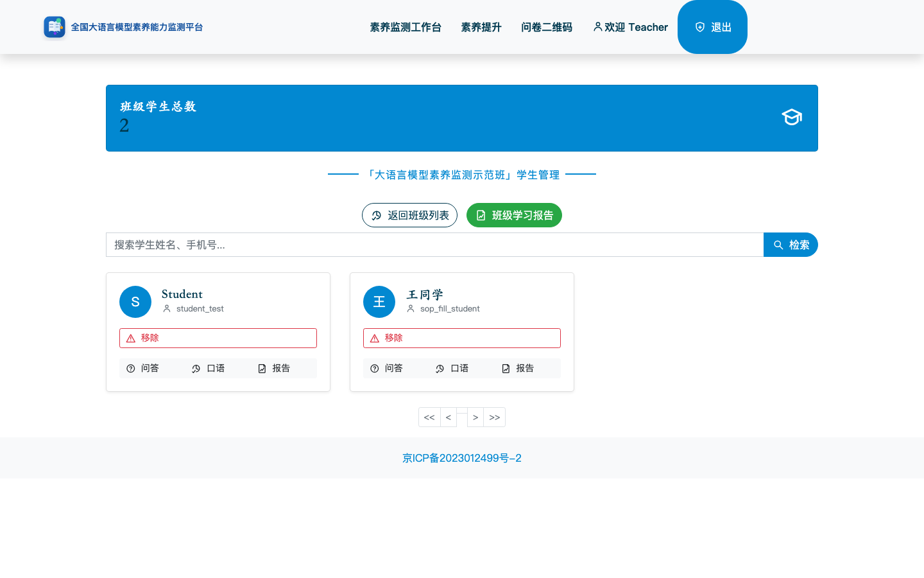This screenshot has width=924, height=578.
Task: Open the 素养提升 menu item
Action: [481, 27]
